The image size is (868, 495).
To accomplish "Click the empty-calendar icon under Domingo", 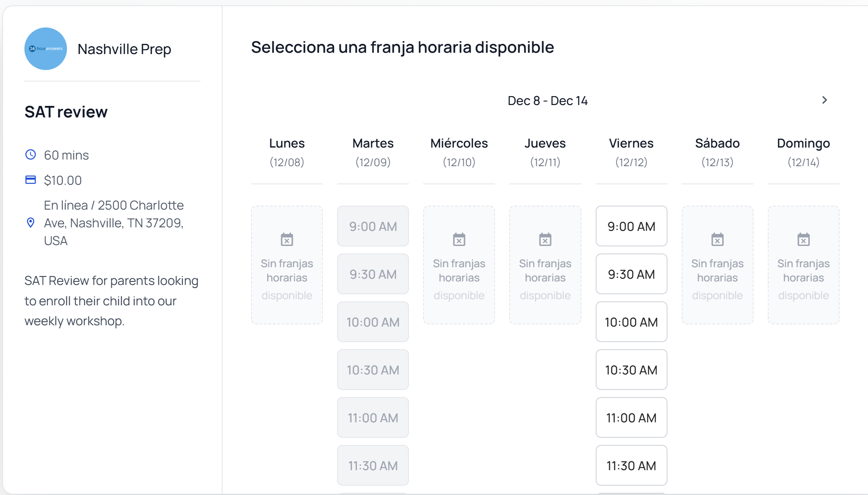I will (803, 239).
